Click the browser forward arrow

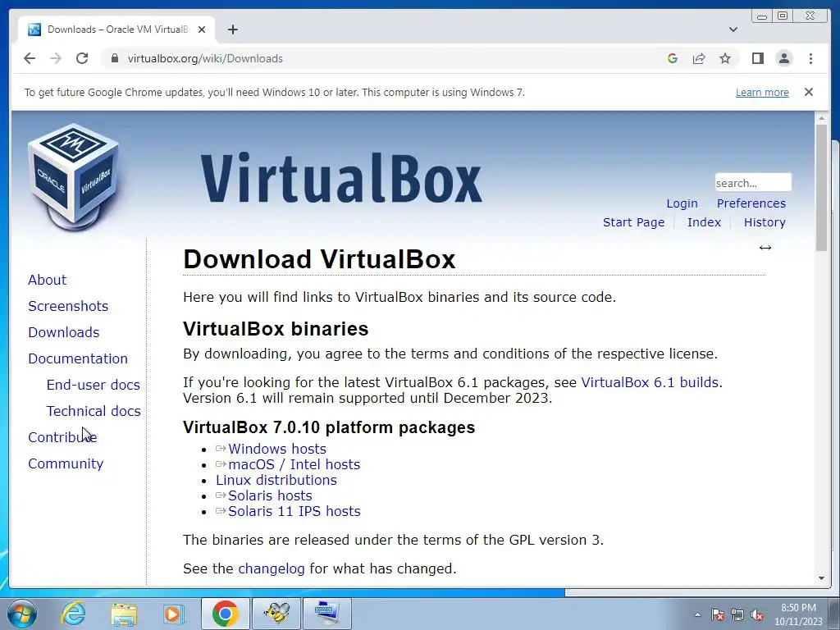pos(56,58)
